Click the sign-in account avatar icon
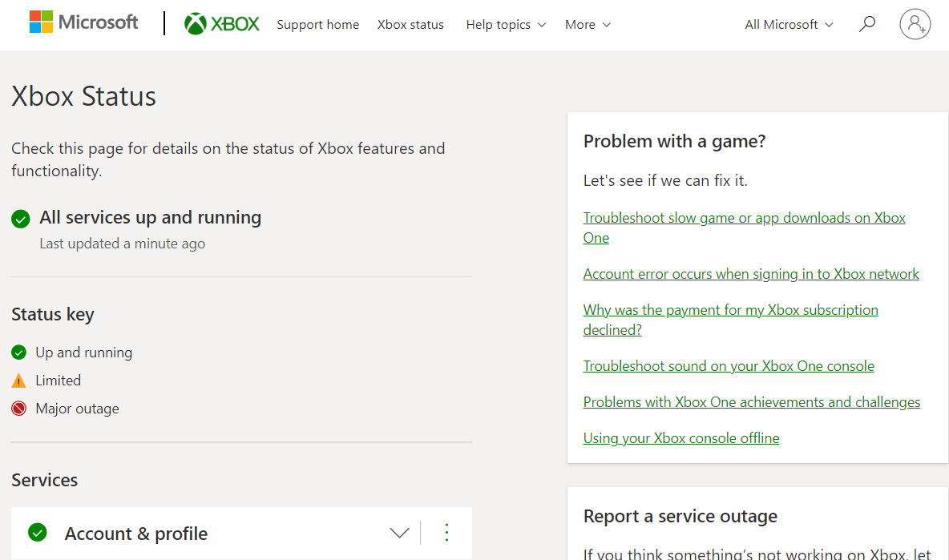The height and width of the screenshot is (560, 949). [915, 24]
